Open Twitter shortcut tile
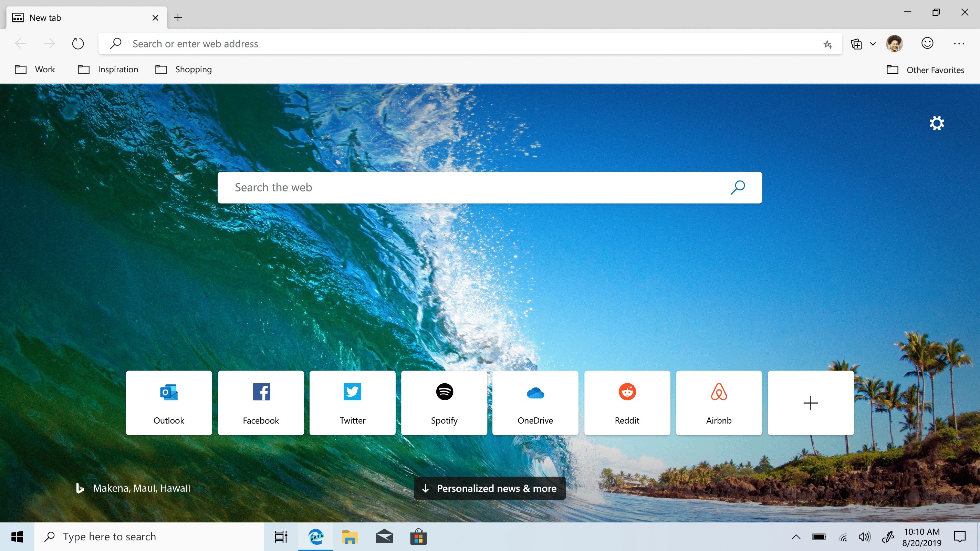Viewport: 980px width, 551px height. 352,402
